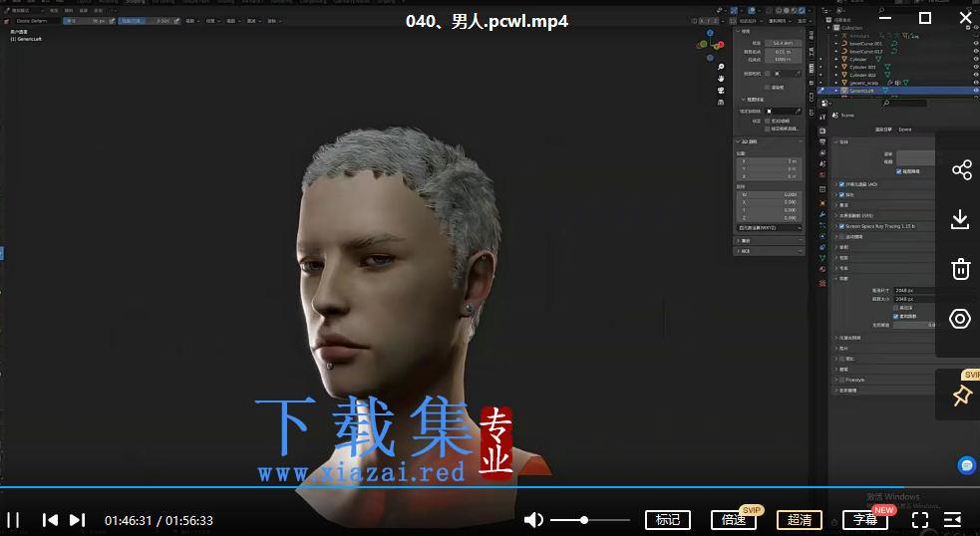The height and width of the screenshot is (536, 980).
Task: Open the render engine Eevee dropdown
Action: pos(915,130)
